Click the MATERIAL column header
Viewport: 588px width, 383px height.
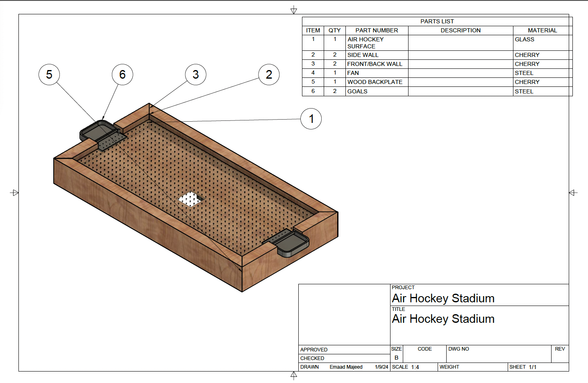(543, 30)
